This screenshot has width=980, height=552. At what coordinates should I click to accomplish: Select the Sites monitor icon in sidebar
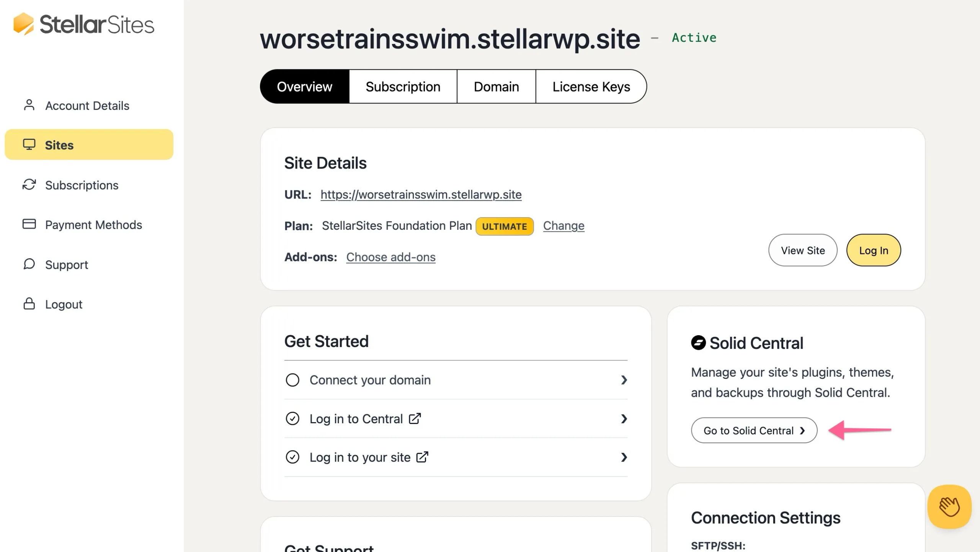point(30,145)
